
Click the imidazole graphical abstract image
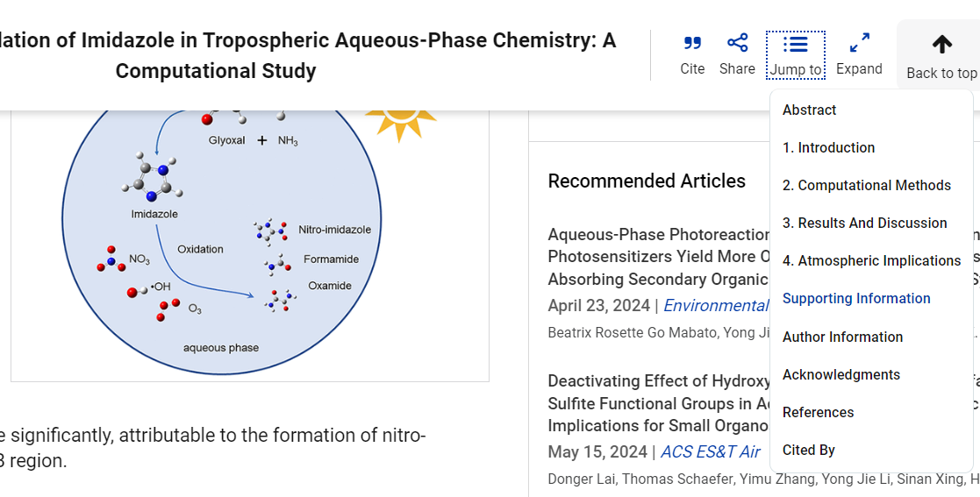pos(249,245)
